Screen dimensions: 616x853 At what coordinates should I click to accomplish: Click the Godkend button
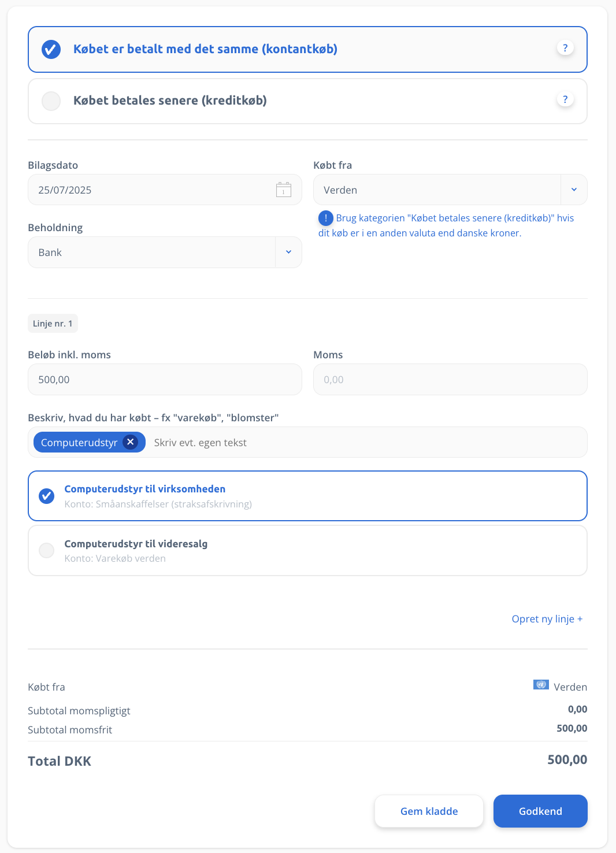pyautogui.click(x=540, y=811)
